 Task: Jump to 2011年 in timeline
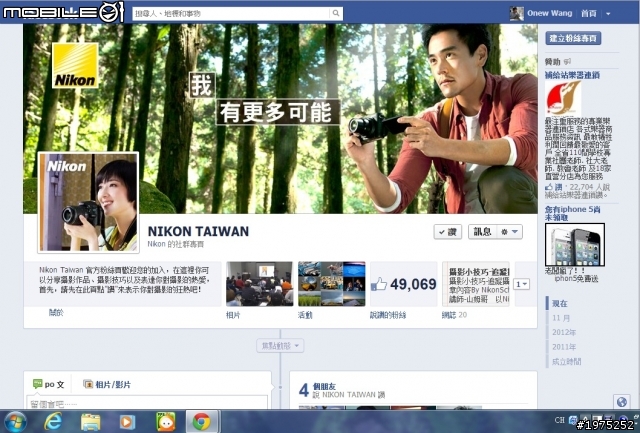pos(564,347)
